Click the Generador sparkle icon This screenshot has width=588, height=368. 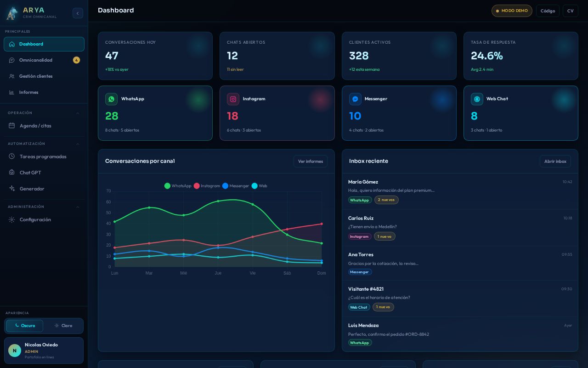(x=12, y=189)
